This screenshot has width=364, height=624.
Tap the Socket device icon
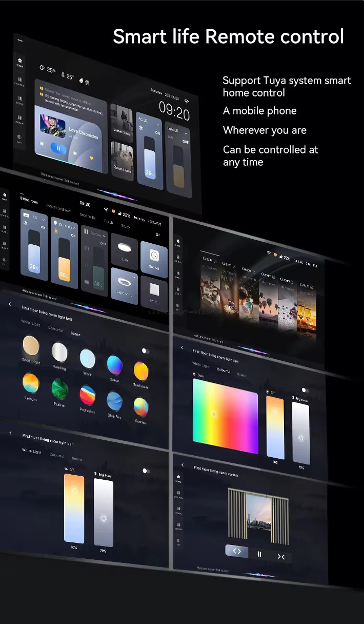click(x=154, y=255)
